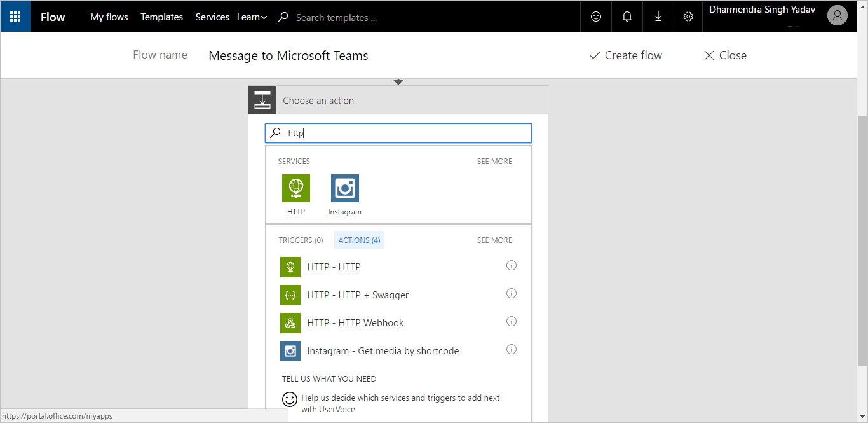868x423 pixels.
Task: Focus the Search templates field
Action: point(337,18)
